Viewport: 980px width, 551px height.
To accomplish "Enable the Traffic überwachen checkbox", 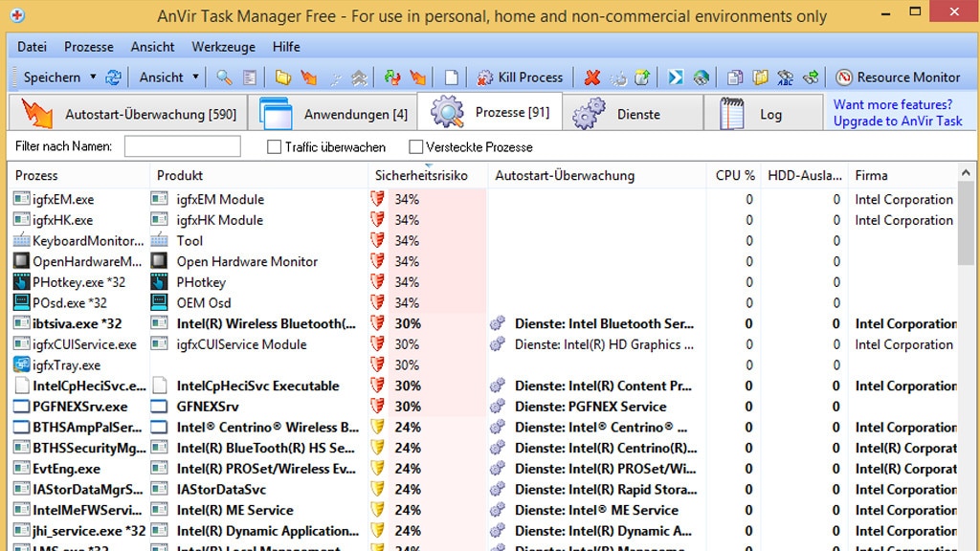I will coord(274,146).
